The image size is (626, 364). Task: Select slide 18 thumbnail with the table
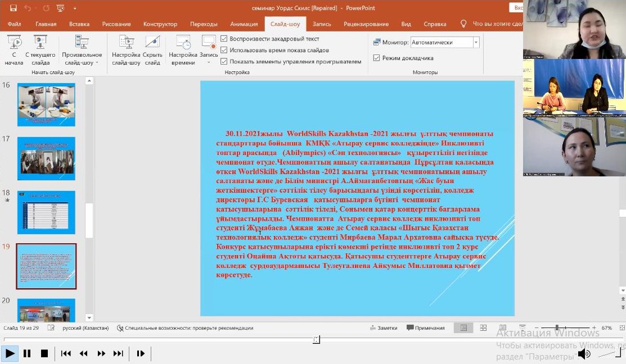[46, 212]
